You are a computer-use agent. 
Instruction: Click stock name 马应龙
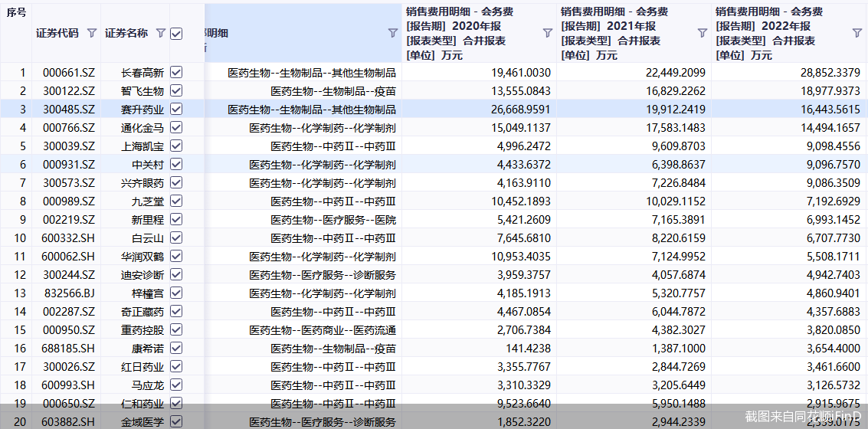(x=147, y=385)
